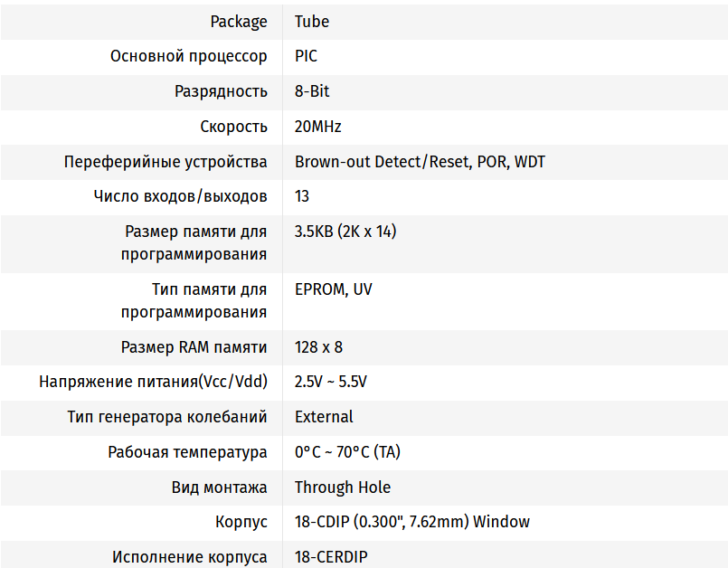Select the "External" oscillator value

[324, 417]
